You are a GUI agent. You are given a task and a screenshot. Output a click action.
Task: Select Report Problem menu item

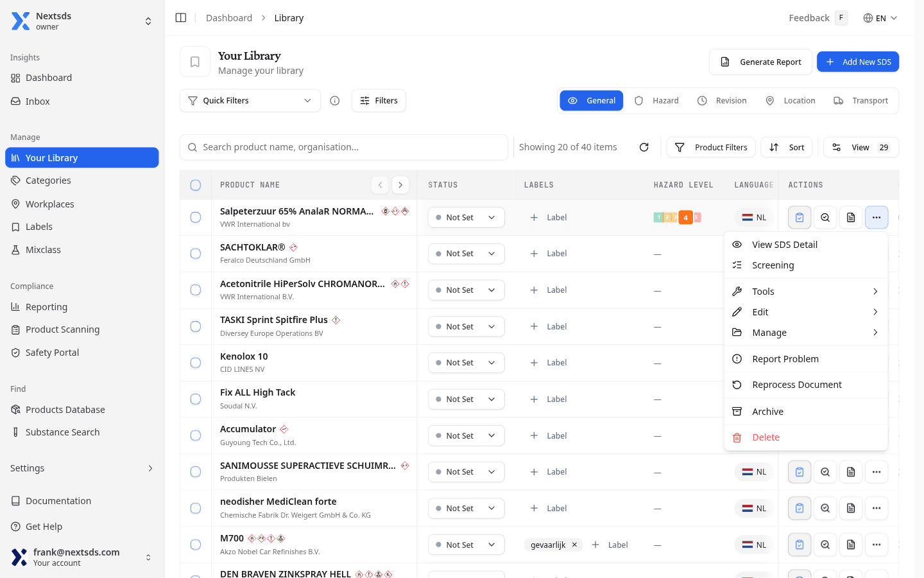[x=806, y=359]
